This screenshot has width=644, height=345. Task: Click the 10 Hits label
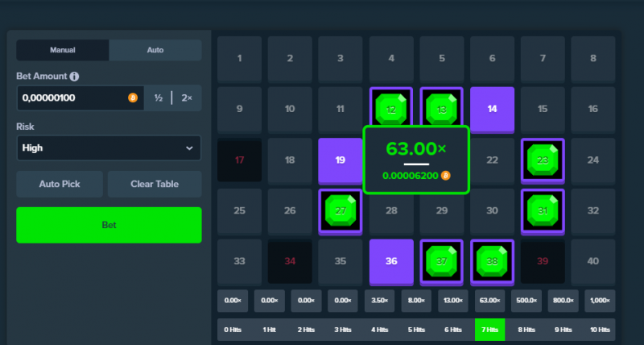click(600, 330)
